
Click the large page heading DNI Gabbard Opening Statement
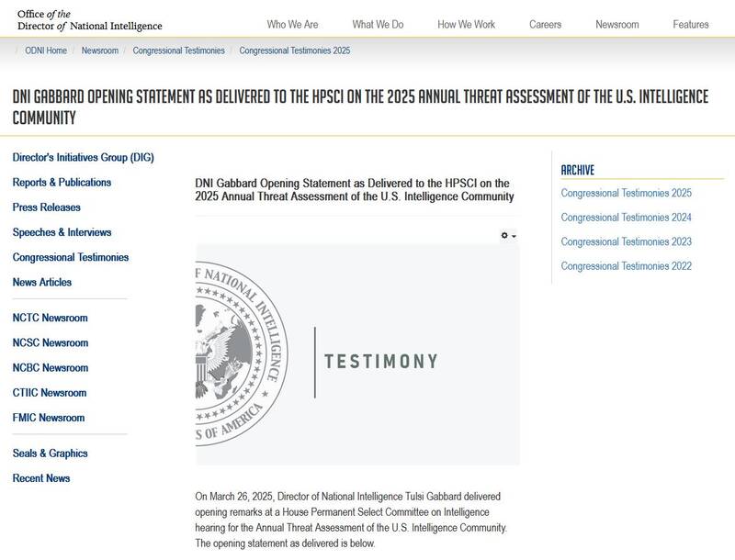tap(360, 106)
